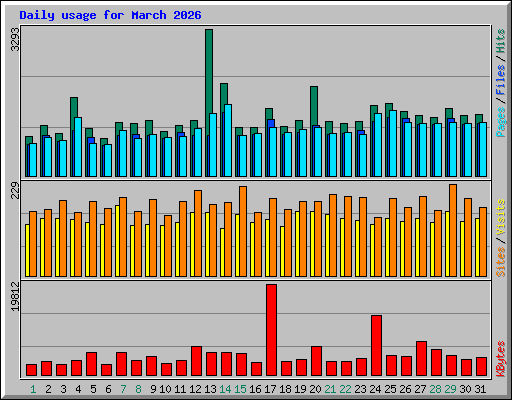Image resolution: width=512 pixels, height=400 pixels.
Task: Select day 16 label on x-axis
Action: 255,389
